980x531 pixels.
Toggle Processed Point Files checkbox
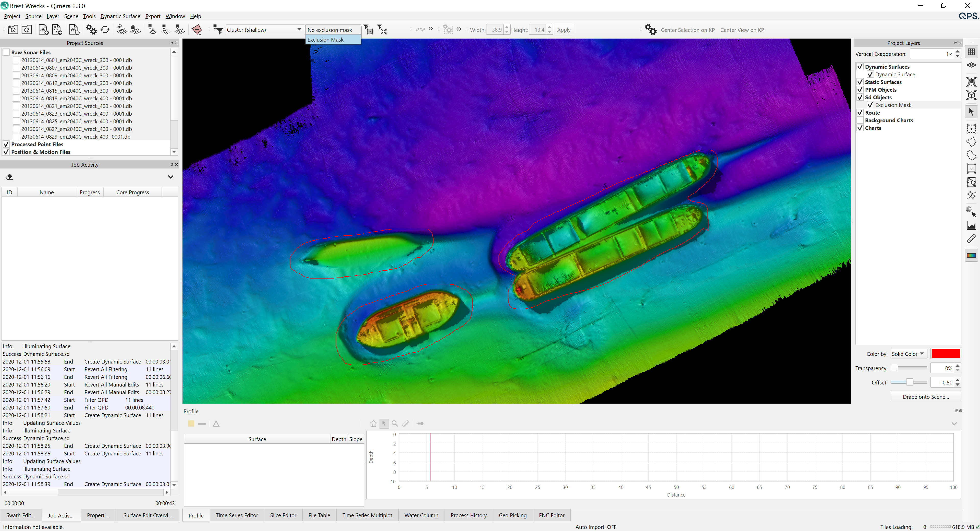click(6, 144)
